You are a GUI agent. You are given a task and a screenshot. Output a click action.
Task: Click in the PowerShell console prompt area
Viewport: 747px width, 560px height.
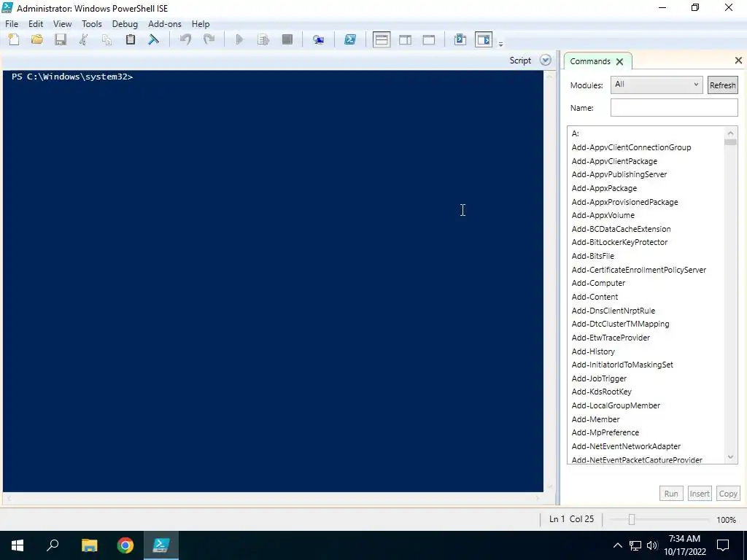(x=273, y=281)
